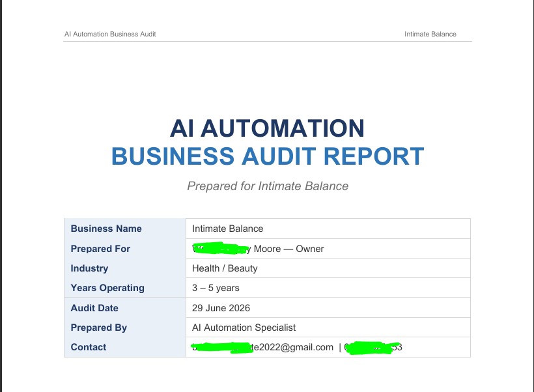Click the gmail.com email address text
The image size is (534, 392).
point(262,347)
